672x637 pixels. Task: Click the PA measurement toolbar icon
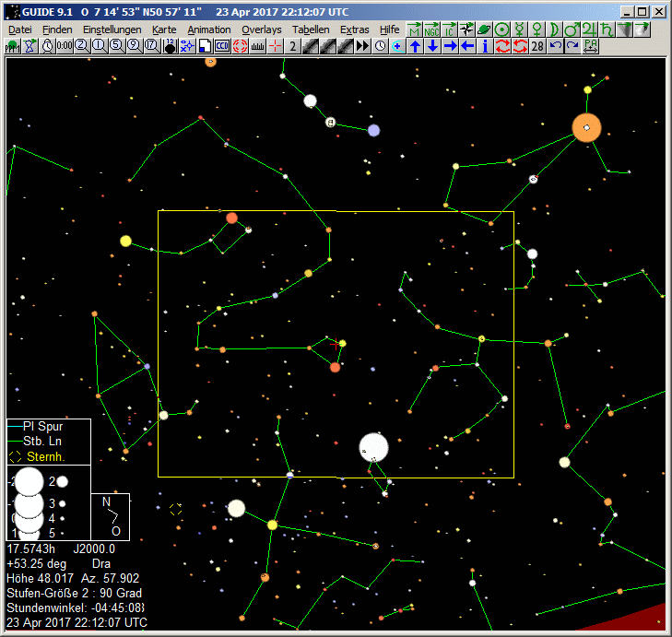[591, 46]
